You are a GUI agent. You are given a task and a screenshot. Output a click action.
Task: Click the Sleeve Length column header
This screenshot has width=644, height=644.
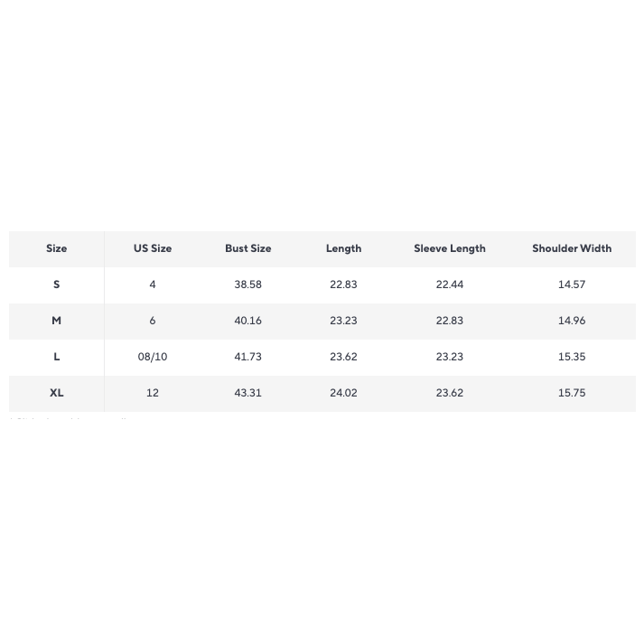450,248
